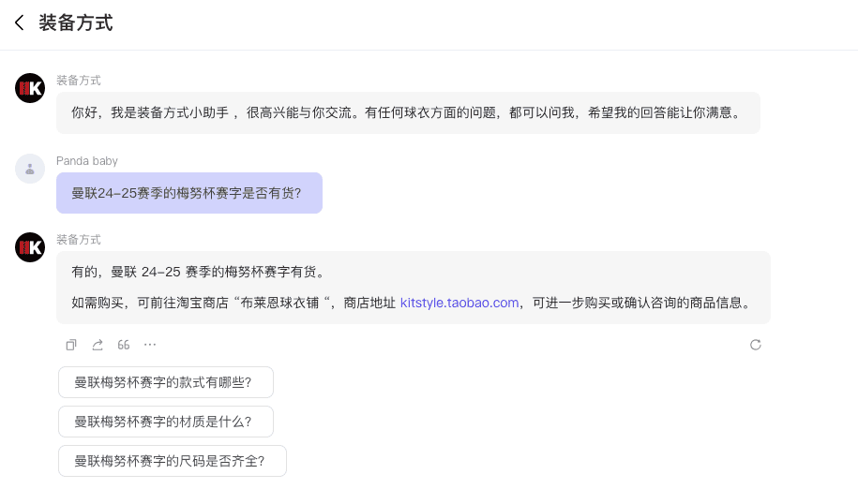Share the assistant's reply
Viewport: 858px width, 504px height.
click(x=98, y=345)
